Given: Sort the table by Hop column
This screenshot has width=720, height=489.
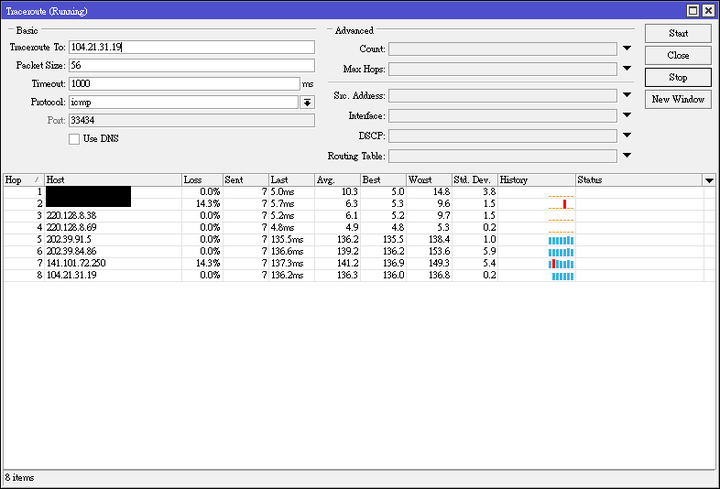Looking at the screenshot, I should click(23, 180).
